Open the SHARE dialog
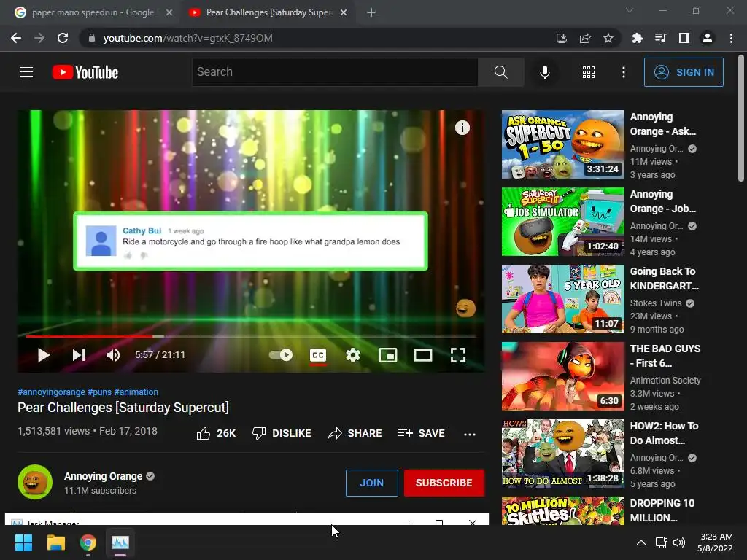Image resolution: width=747 pixels, height=560 pixels. tap(355, 433)
